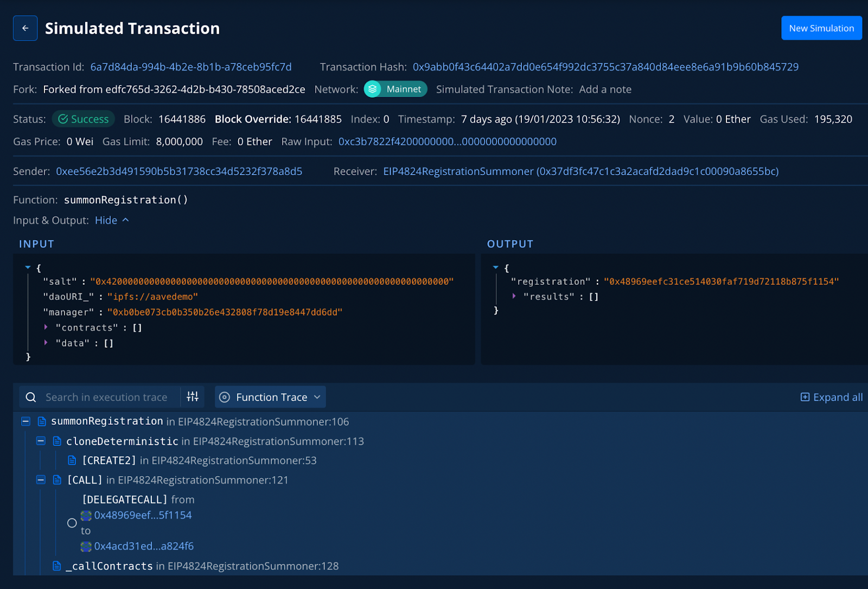Viewport: 868px width, 589px height.
Task: Collapse the summonRegistration trace row
Action: (x=25, y=421)
